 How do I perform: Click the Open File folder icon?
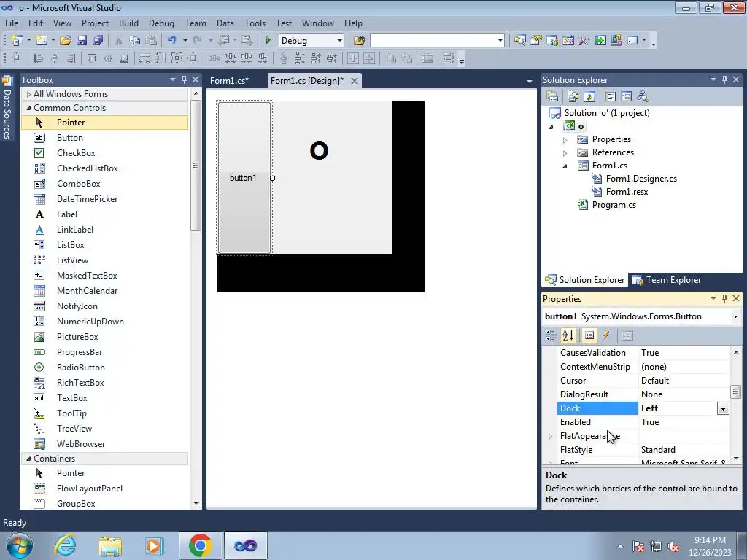65,41
